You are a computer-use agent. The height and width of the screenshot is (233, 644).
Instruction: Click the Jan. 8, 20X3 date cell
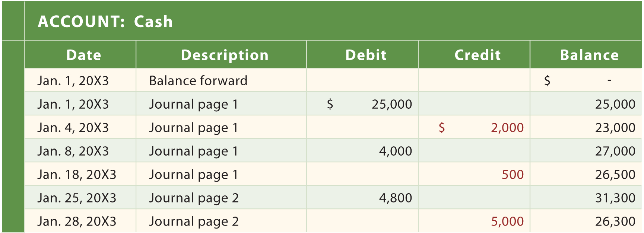tap(73, 151)
